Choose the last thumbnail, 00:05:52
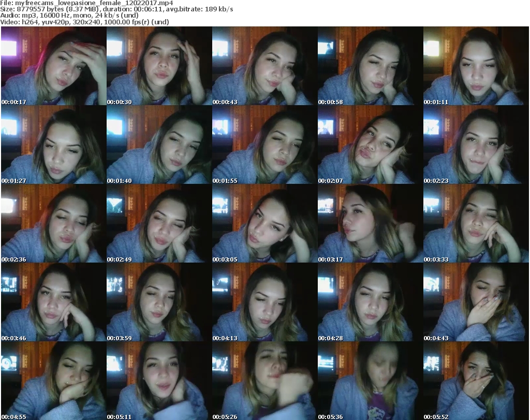 476,381
